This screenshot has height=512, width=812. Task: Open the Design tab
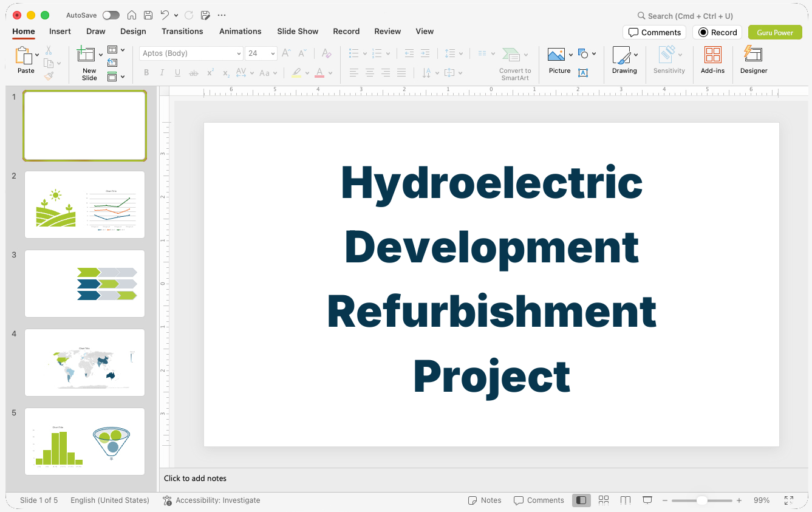tap(133, 31)
